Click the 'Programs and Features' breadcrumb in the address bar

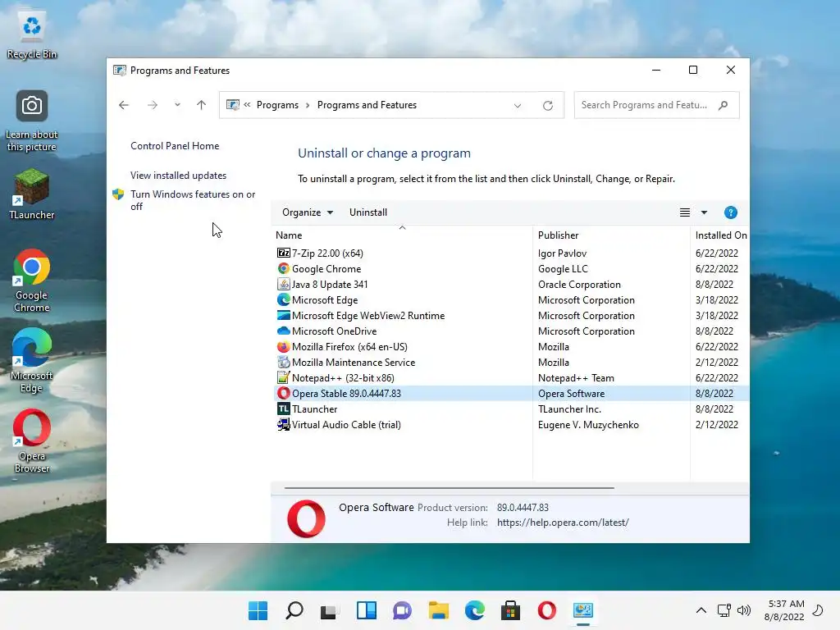click(x=367, y=105)
